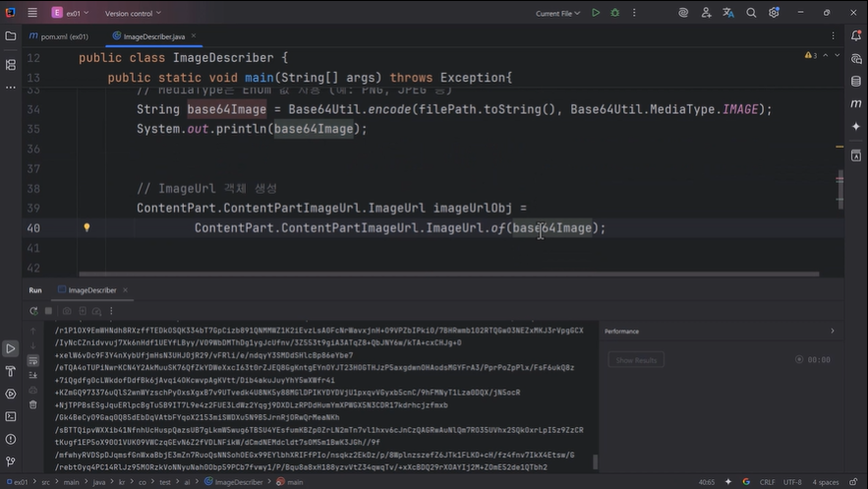Switch to the pom.xml (ex01) editor tab
The height and width of the screenshot is (489, 868).
(58, 36)
